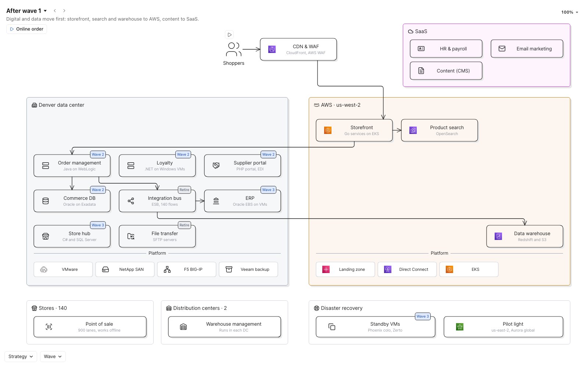This screenshot has width=588, height=368.
Task: Click the share icon in Integration bus
Action: pyautogui.click(x=131, y=201)
